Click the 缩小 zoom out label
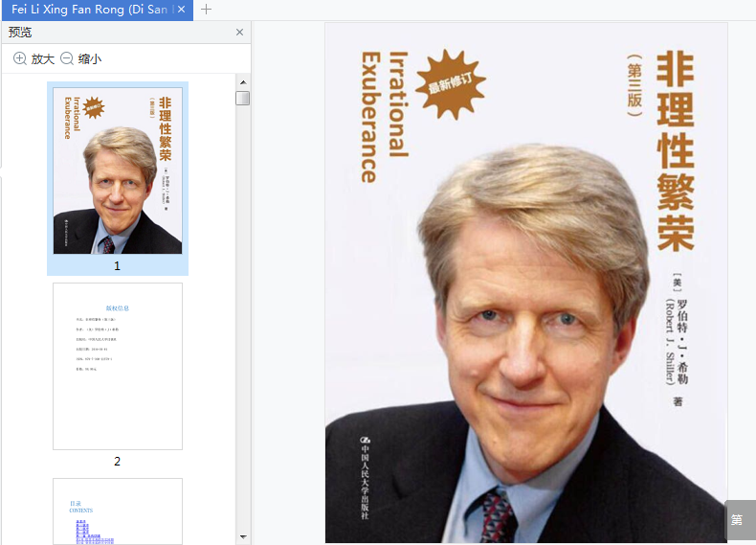756x545 pixels. pyautogui.click(x=90, y=58)
